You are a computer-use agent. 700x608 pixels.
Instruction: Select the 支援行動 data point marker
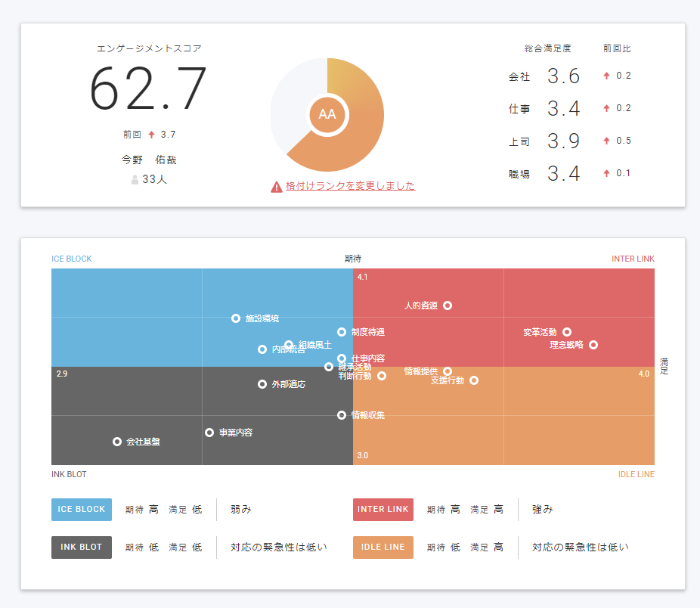(x=474, y=380)
